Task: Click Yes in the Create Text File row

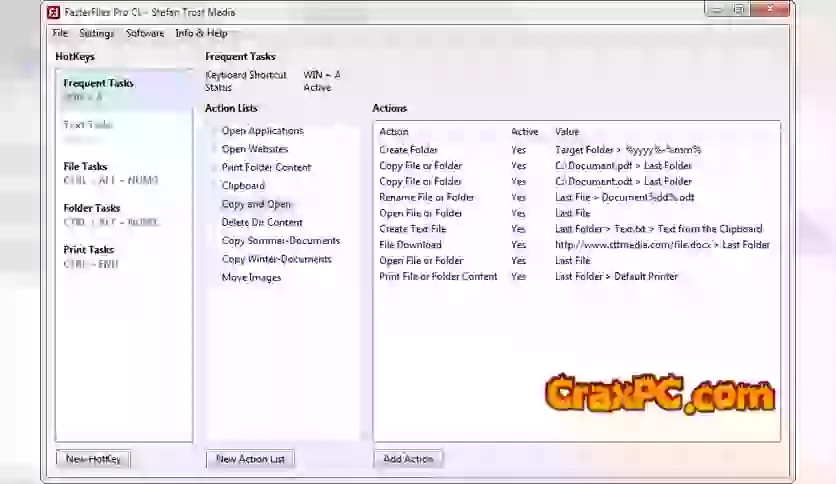Action: [518, 229]
